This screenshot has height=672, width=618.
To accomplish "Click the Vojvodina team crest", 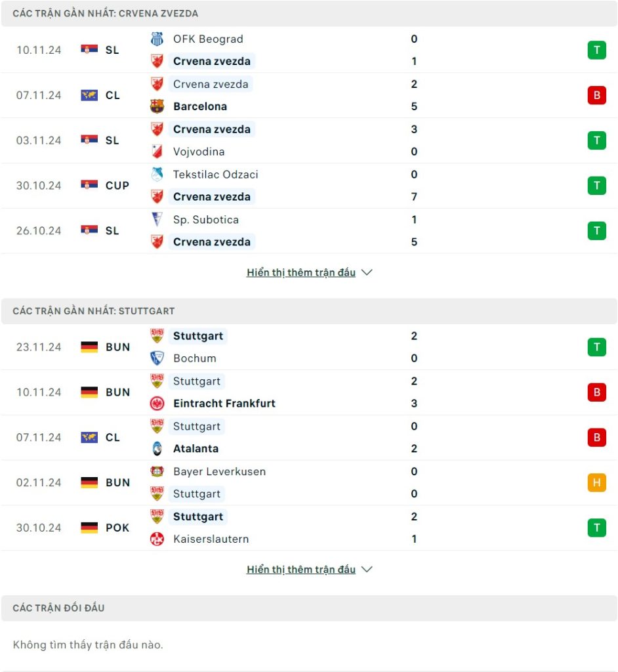I will [x=157, y=152].
